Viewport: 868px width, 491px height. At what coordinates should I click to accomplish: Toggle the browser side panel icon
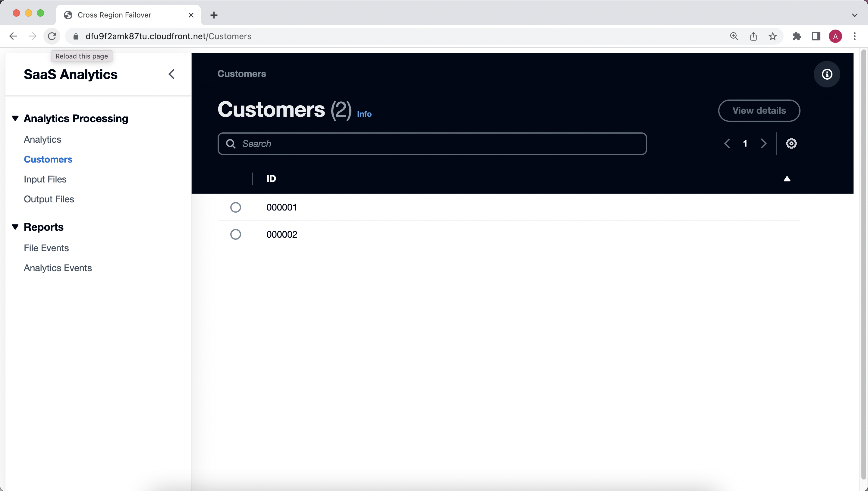(816, 36)
